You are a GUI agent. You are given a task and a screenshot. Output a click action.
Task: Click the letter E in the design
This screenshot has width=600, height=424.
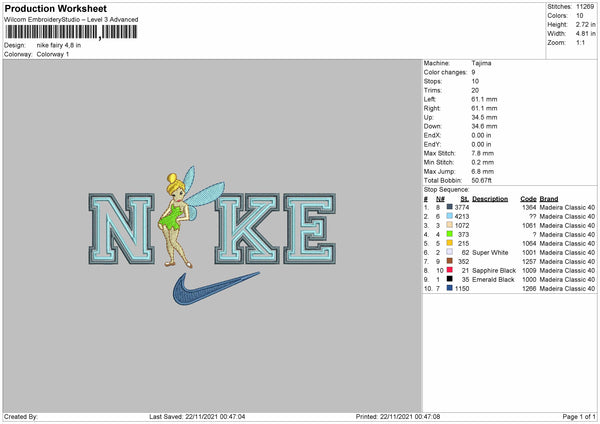(x=310, y=229)
